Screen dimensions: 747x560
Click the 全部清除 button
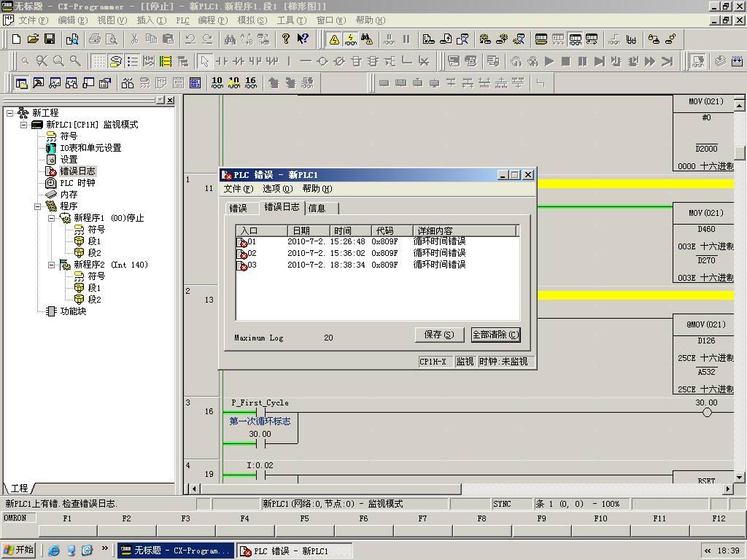(495, 335)
